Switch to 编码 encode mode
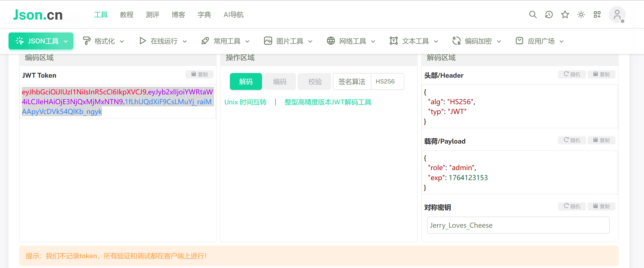The width and height of the screenshot is (644, 268). tap(279, 82)
